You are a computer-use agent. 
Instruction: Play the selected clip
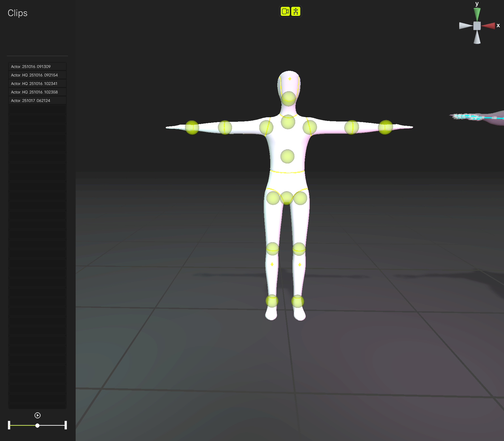[37, 415]
